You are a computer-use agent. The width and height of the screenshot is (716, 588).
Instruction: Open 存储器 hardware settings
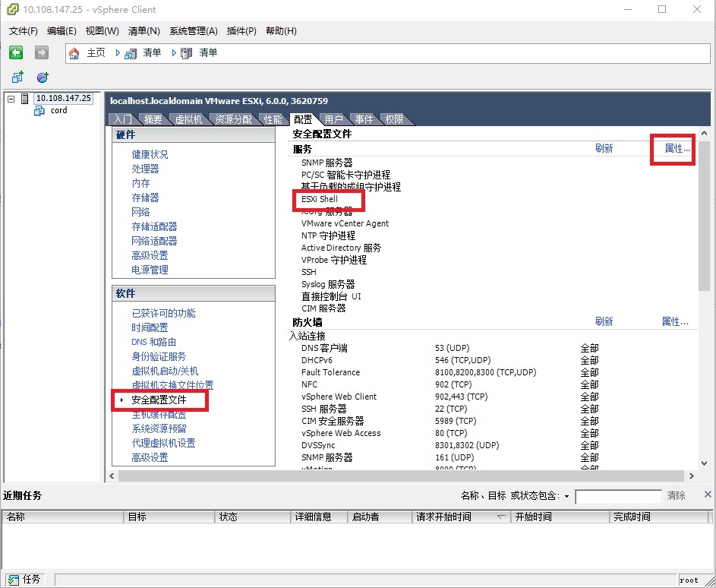click(145, 198)
